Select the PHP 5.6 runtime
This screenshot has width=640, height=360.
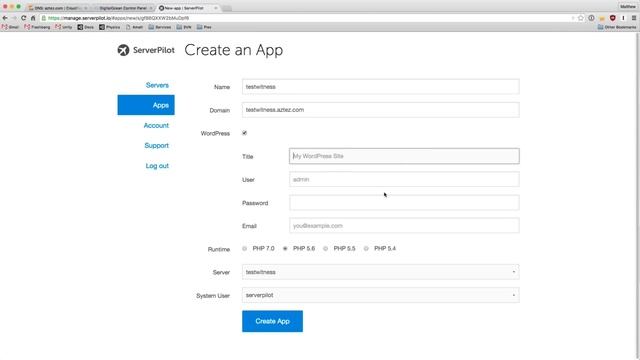285,248
